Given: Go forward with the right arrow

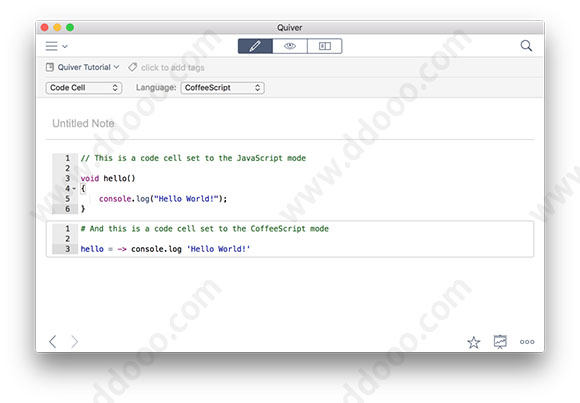Looking at the screenshot, I should (x=75, y=341).
